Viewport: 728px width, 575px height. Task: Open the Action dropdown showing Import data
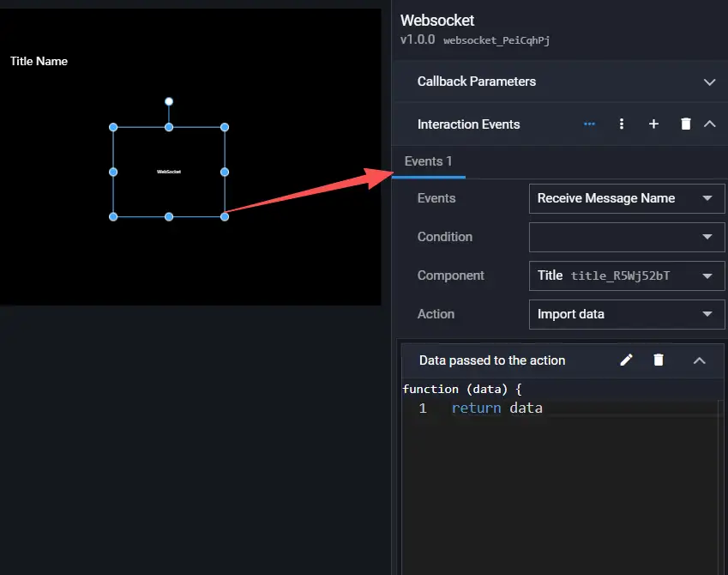[x=627, y=314]
